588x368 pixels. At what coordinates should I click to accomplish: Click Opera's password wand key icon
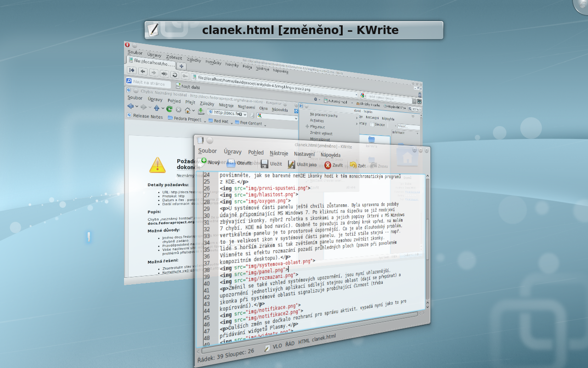coord(185,75)
